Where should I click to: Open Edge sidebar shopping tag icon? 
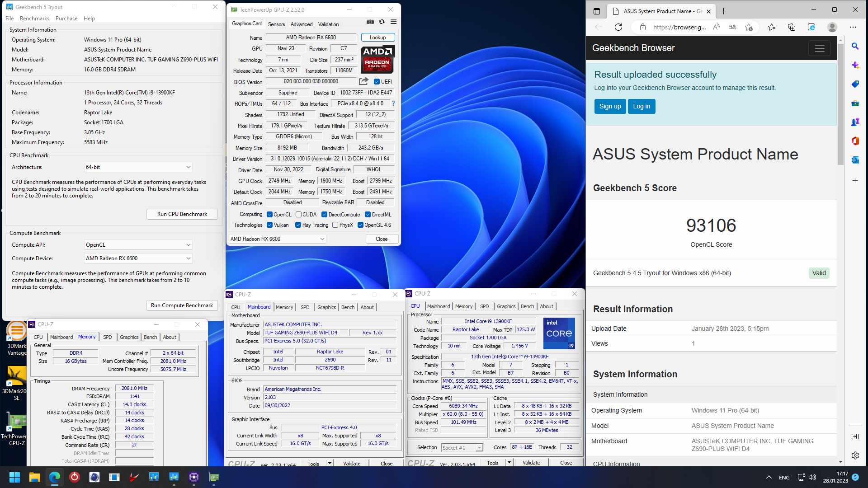coord(855,84)
